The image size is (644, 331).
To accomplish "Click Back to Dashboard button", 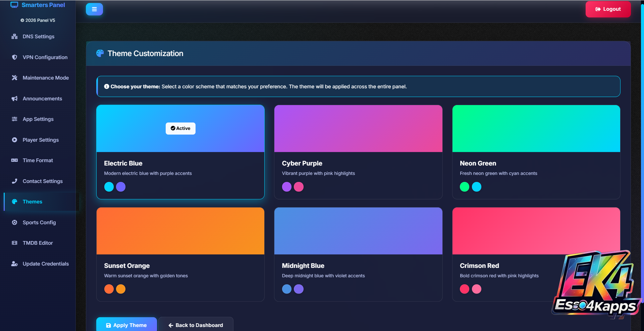I will (x=196, y=325).
